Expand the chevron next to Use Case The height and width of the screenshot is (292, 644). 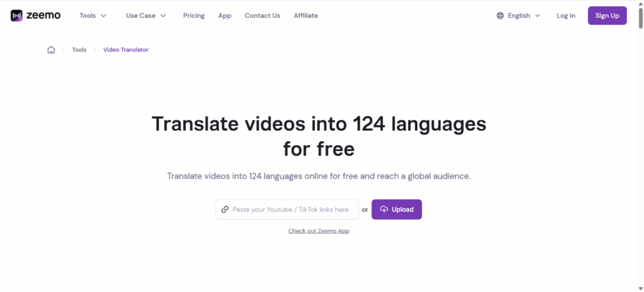[164, 16]
